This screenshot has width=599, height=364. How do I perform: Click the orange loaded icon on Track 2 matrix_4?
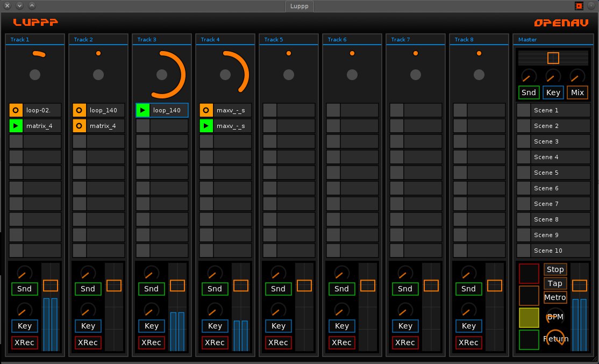coord(80,126)
